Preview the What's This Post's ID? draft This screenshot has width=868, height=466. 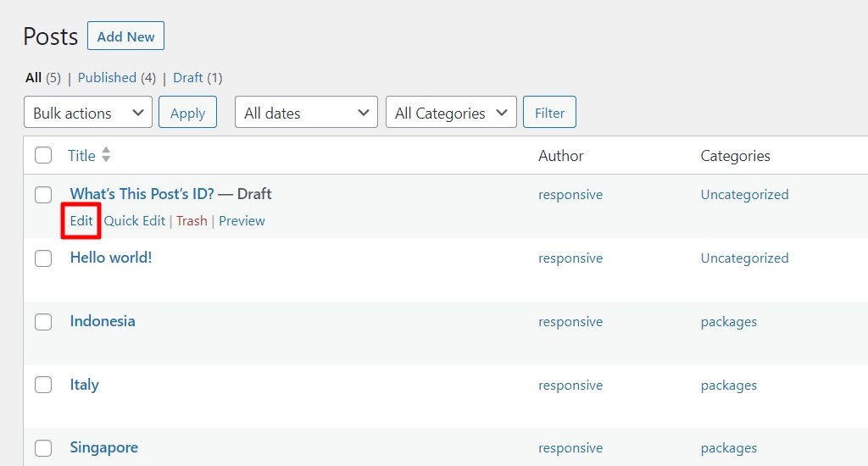click(242, 221)
